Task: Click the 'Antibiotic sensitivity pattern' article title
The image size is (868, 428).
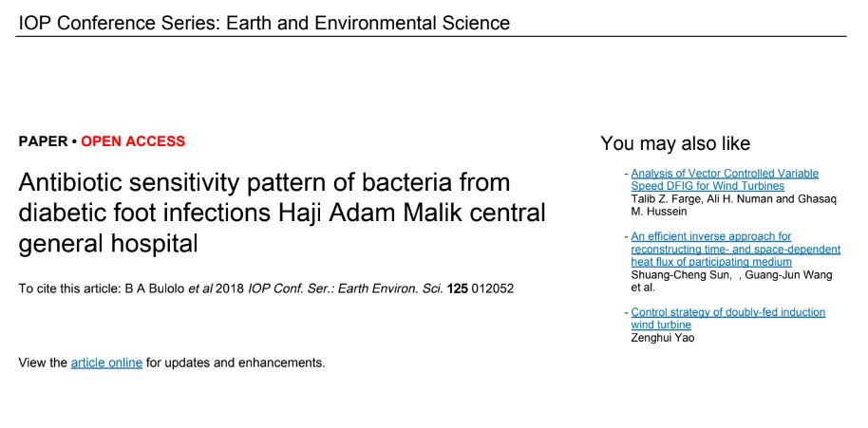Action: 264,182
